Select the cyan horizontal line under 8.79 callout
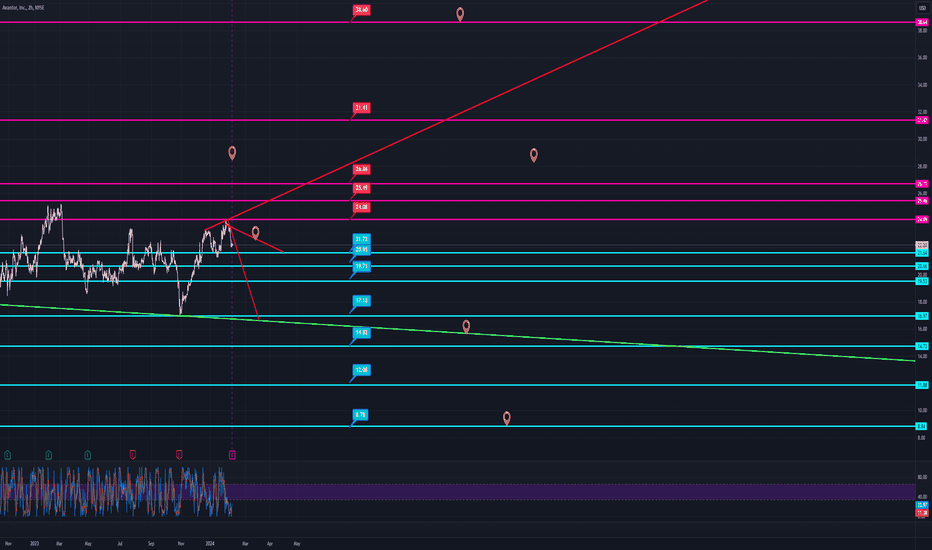The image size is (932, 550). [458, 426]
